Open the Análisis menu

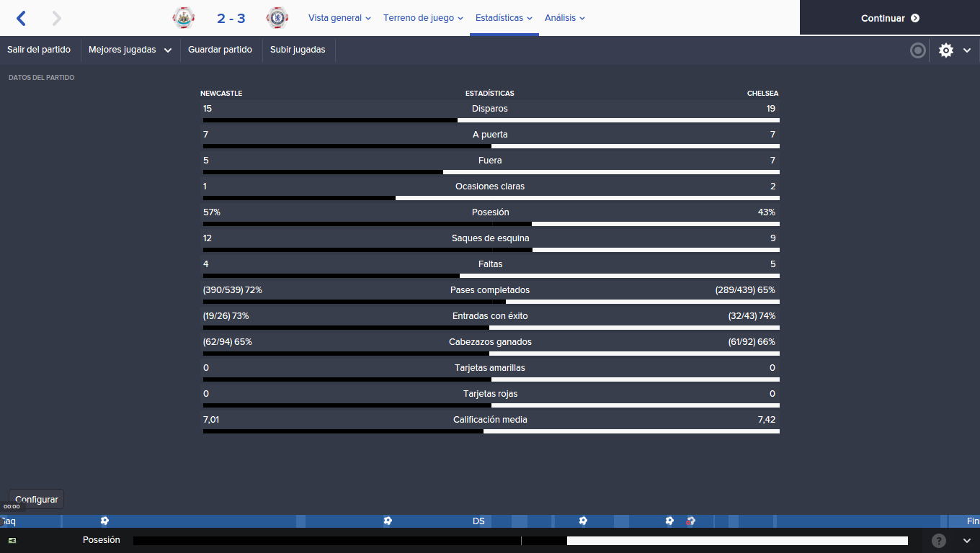[565, 18]
